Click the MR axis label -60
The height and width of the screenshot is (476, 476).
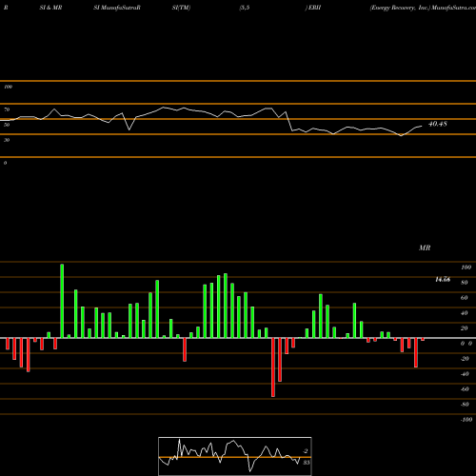465,389
